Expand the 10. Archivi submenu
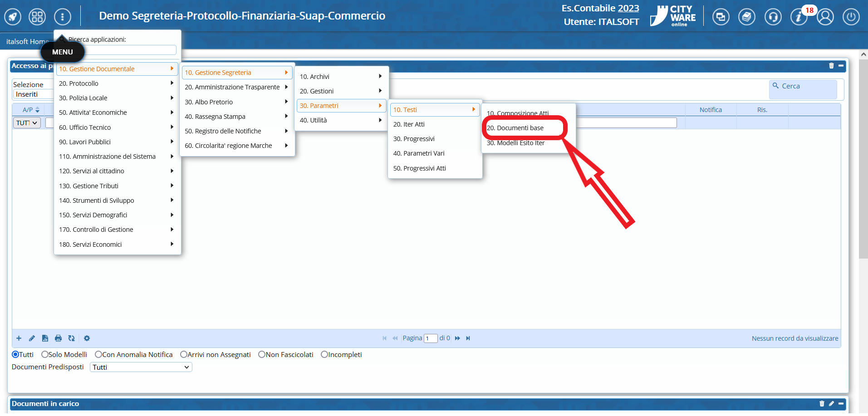The image size is (868, 416). click(341, 77)
